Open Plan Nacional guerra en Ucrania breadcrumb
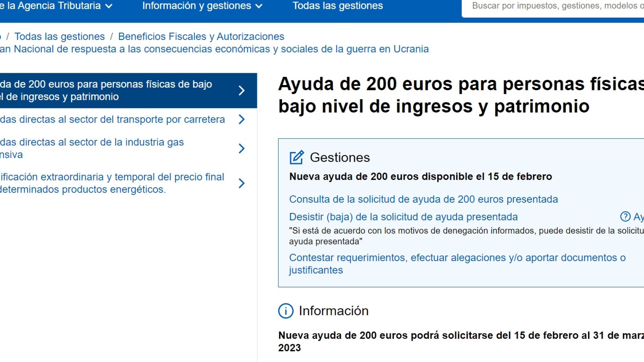This screenshot has height=362, width=644. coord(214,49)
